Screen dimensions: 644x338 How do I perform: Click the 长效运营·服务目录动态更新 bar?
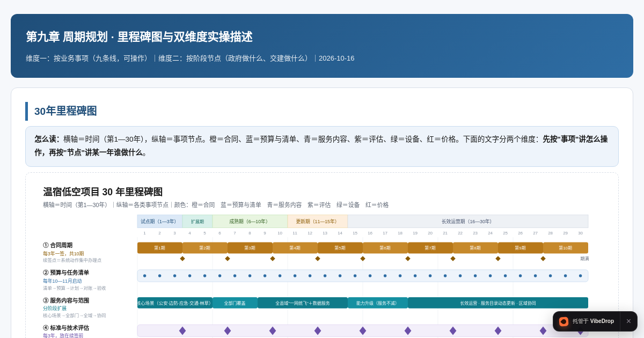[498, 303]
